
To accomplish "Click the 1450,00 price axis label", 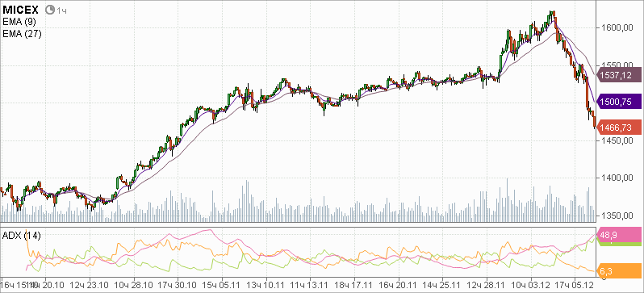I will point(617,141).
